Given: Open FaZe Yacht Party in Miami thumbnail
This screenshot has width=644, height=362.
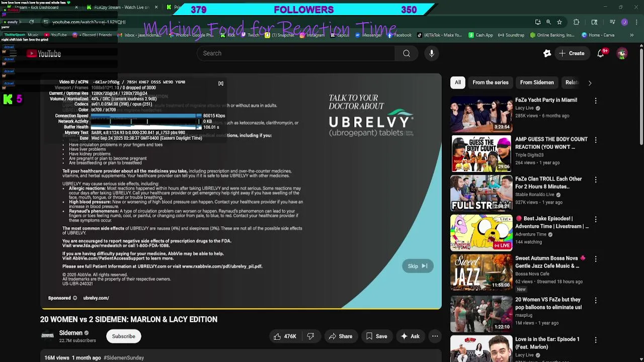Looking at the screenshot, I should (x=481, y=114).
